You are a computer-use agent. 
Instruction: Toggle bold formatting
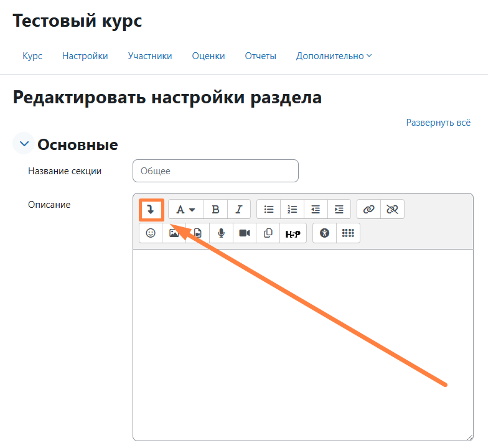tap(215, 210)
